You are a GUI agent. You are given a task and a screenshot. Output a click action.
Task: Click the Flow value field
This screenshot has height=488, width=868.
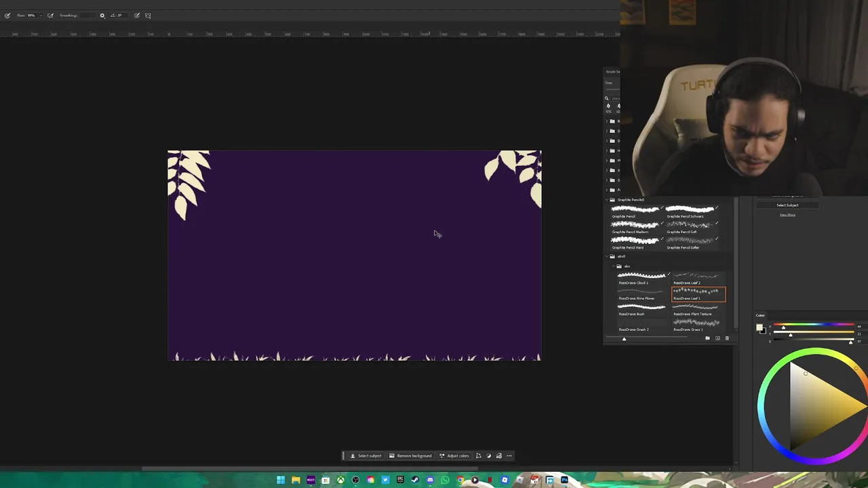pos(31,16)
